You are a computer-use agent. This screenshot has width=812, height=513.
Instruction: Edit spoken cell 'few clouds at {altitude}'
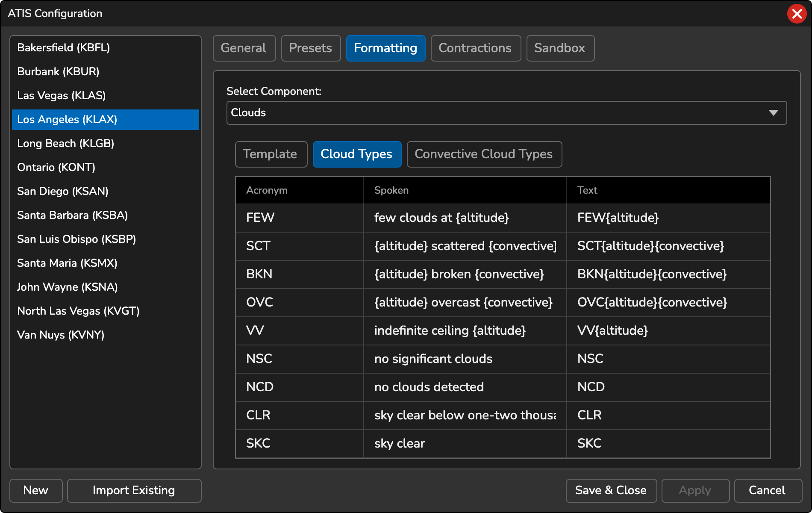coord(465,218)
